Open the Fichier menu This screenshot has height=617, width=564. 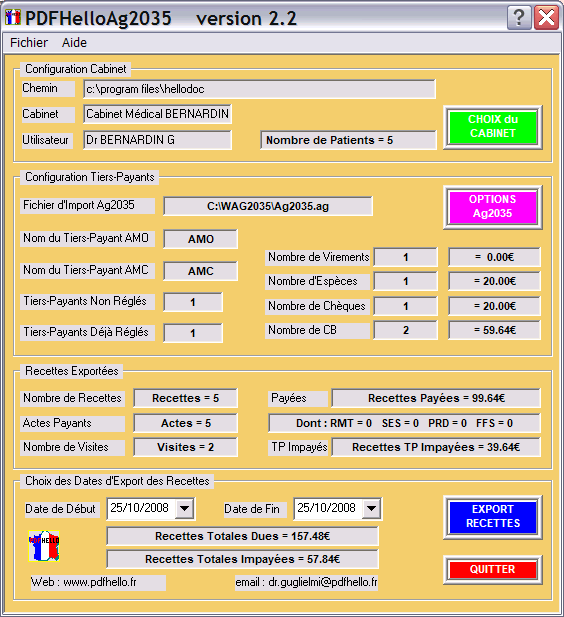(29, 42)
